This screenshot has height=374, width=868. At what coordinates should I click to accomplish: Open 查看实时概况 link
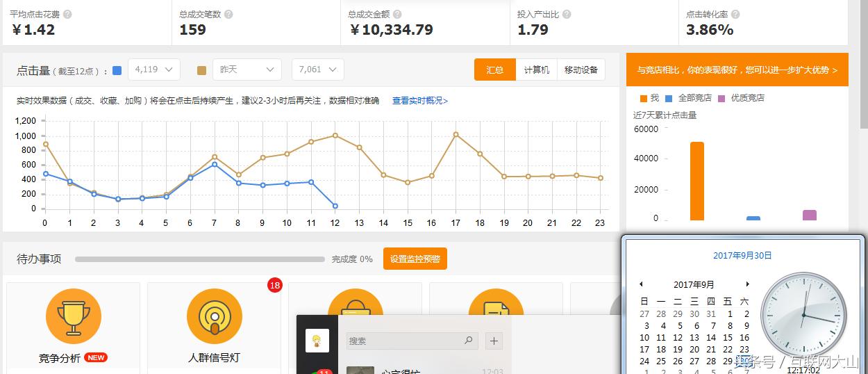(420, 101)
